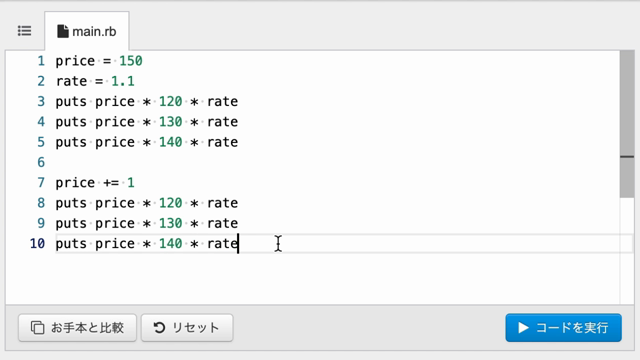Click the word rate on line 9

(x=222, y=223)
